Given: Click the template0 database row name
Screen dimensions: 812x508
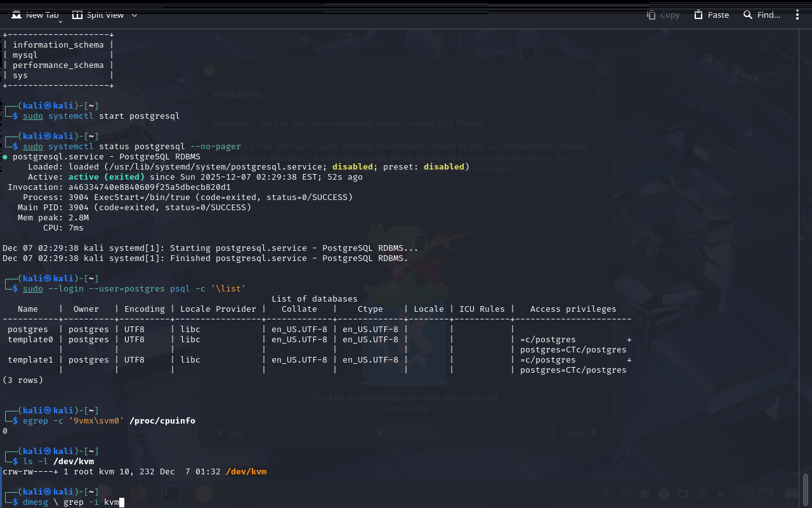Looking at the screenshot, I should 30,340.
